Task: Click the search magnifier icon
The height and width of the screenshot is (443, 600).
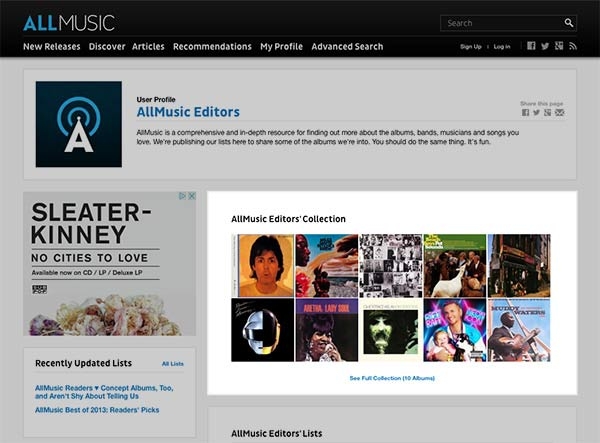Action: (569, 23)
